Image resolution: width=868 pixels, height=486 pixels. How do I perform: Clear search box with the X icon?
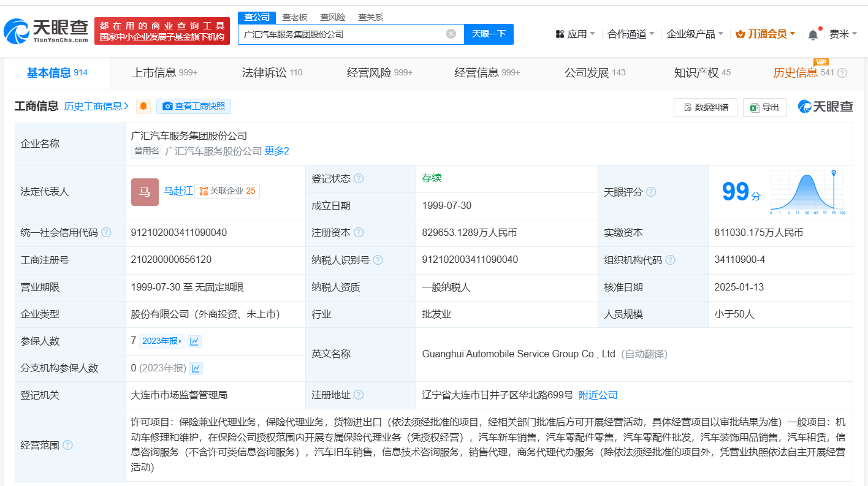click(451, 34)
